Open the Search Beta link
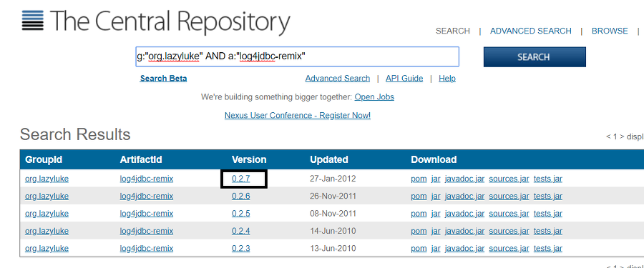The height and width of the screenshot is (268, 644). tap(163, 79)
